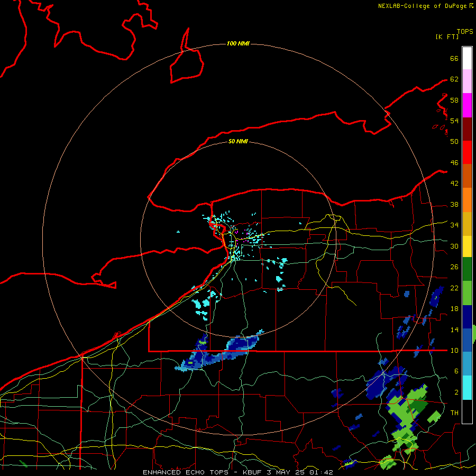The height and width of the screenshot is (476, 476).
Task: Select the "[K FT]" units label
Action: (x=447, y=37)
